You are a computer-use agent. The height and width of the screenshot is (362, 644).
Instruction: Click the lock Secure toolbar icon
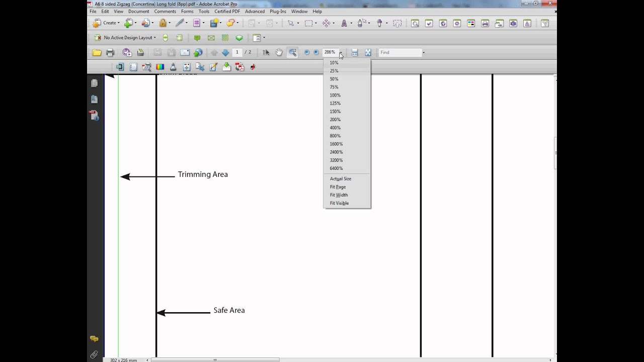(x=163, y=23)
